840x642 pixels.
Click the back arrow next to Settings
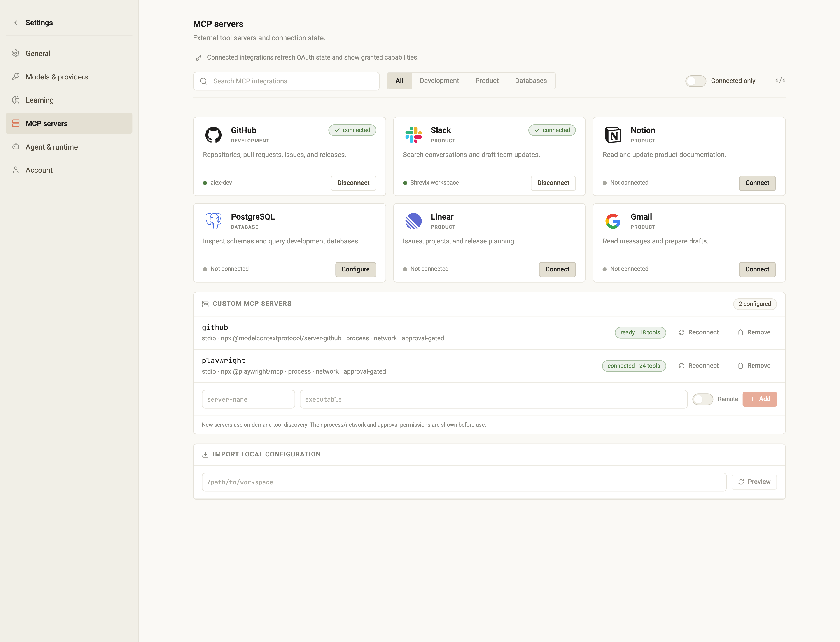click(16, 23)
